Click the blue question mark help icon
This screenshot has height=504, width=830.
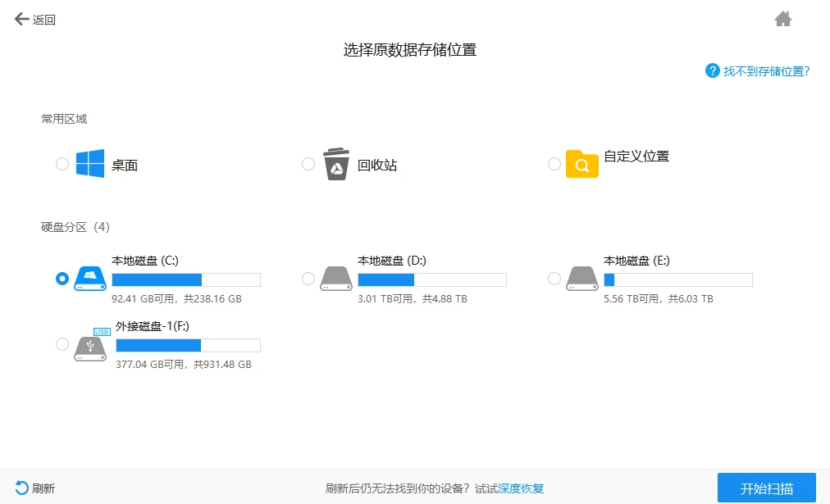click(713, 71)
